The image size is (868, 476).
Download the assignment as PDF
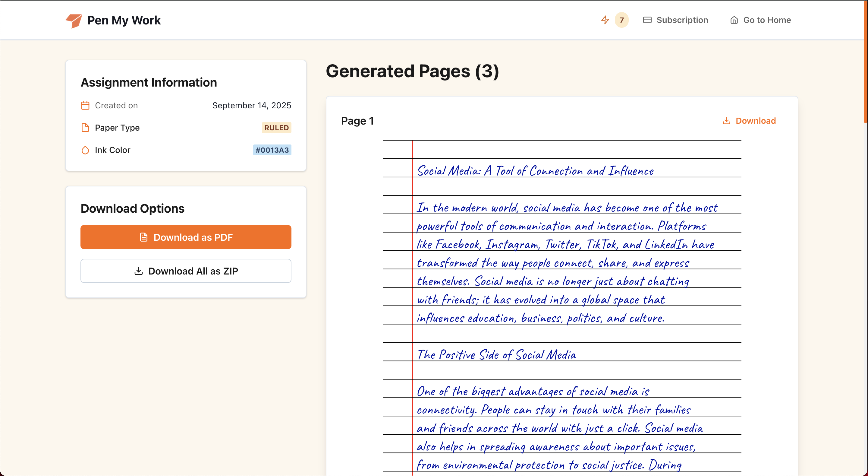[x=186, y=237]
